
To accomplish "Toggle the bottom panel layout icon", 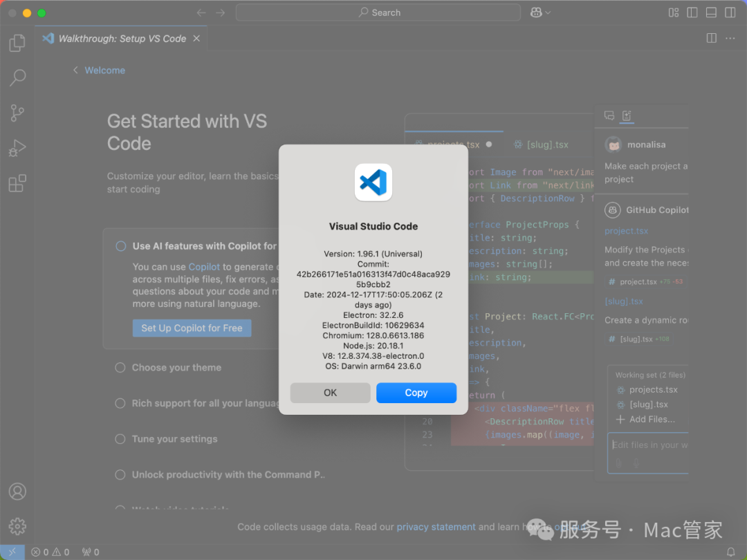I will pos(711,13).
